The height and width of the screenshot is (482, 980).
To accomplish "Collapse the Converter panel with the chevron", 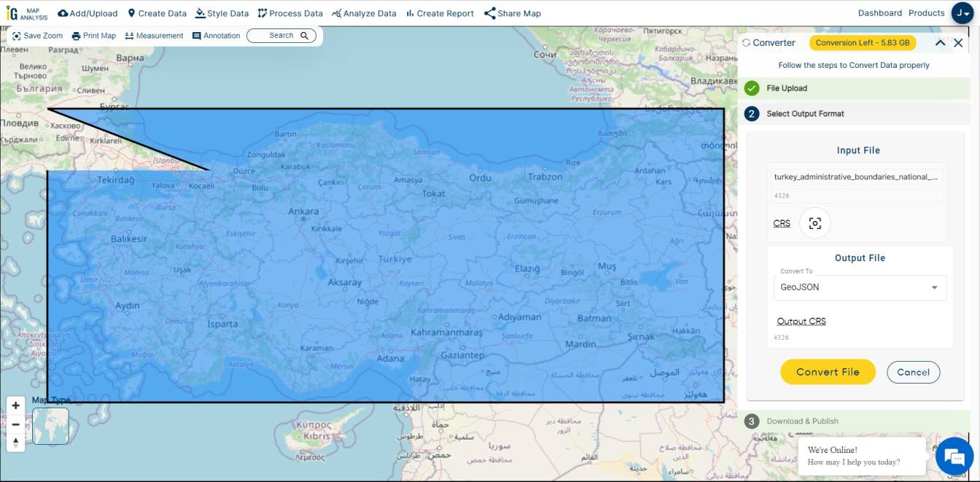I will coord(940,42).
